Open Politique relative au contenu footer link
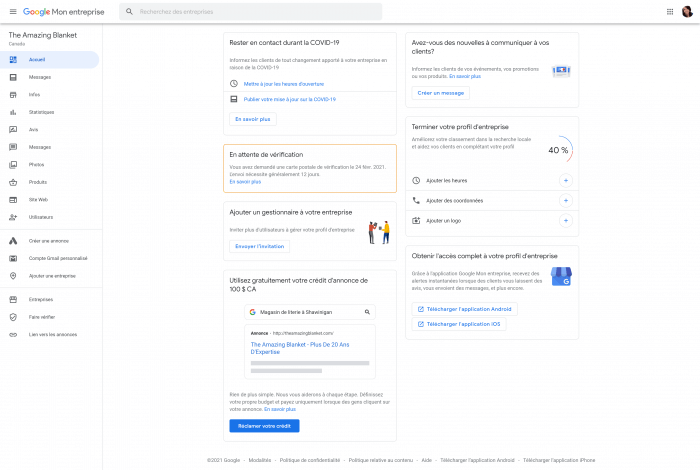This screenshot has height=470, width=700. point(381,460)
